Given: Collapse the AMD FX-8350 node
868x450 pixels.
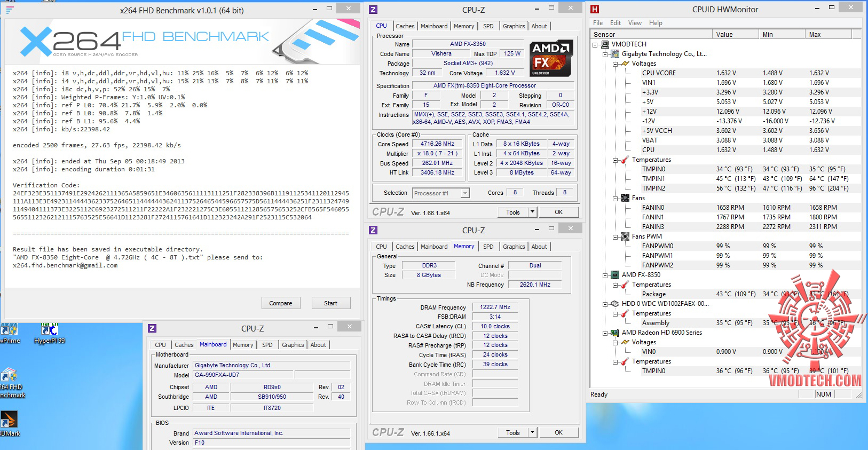Looking at the screenshot, I should [605, 275].
